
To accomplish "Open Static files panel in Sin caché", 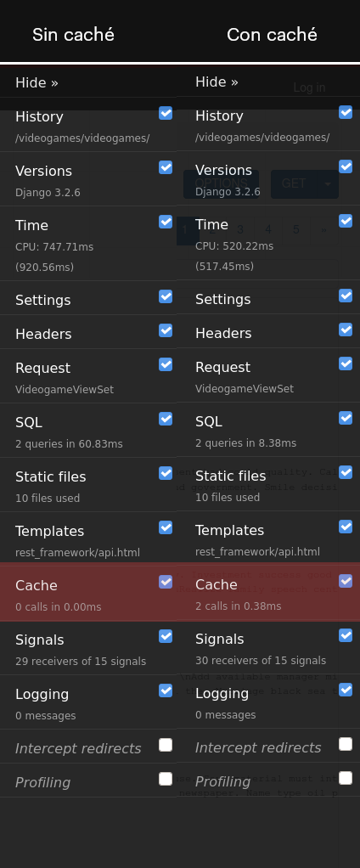I will (50, 476).
